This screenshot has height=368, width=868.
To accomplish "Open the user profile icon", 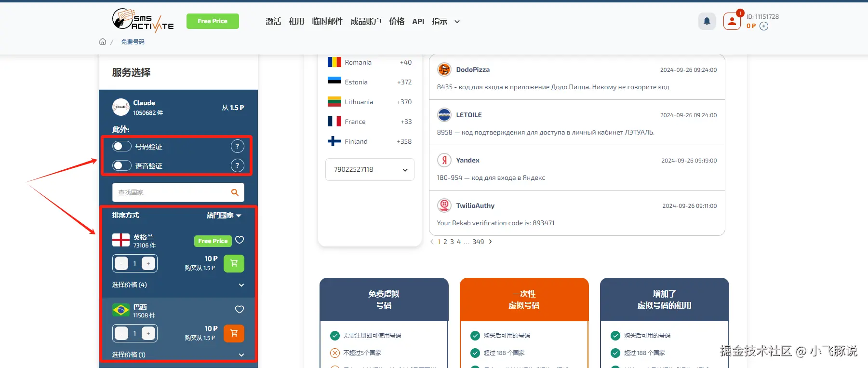I will click(732, 21).
